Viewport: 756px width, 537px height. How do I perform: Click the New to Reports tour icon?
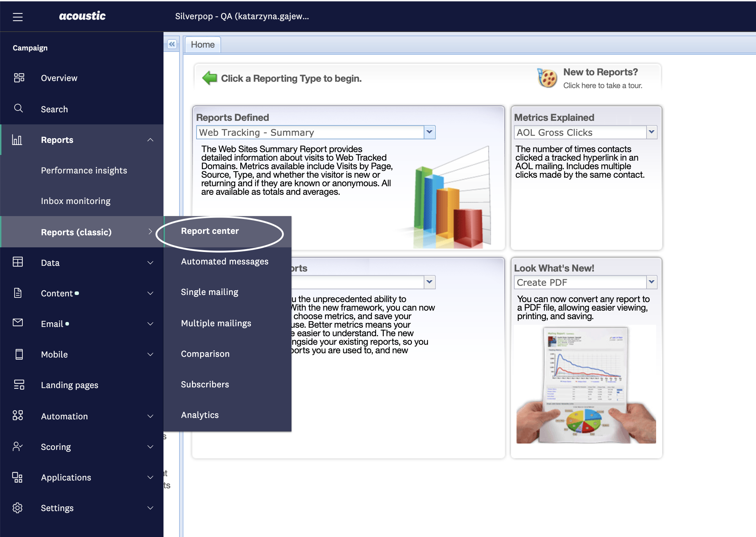547,77
